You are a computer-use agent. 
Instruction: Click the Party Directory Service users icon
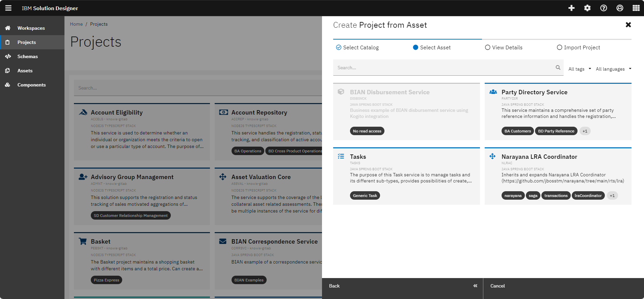click(493, 92)
